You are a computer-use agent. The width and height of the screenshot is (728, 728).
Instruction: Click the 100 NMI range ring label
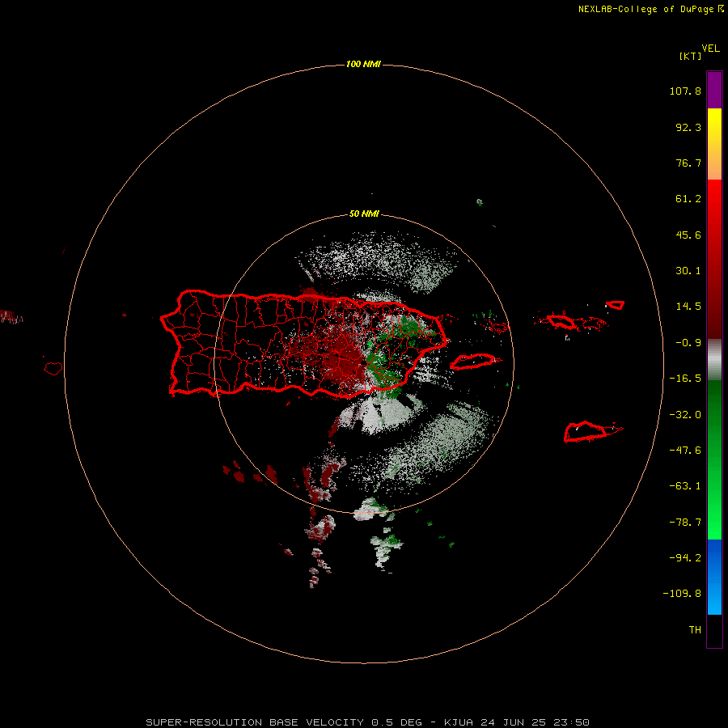tap(363, 64)
